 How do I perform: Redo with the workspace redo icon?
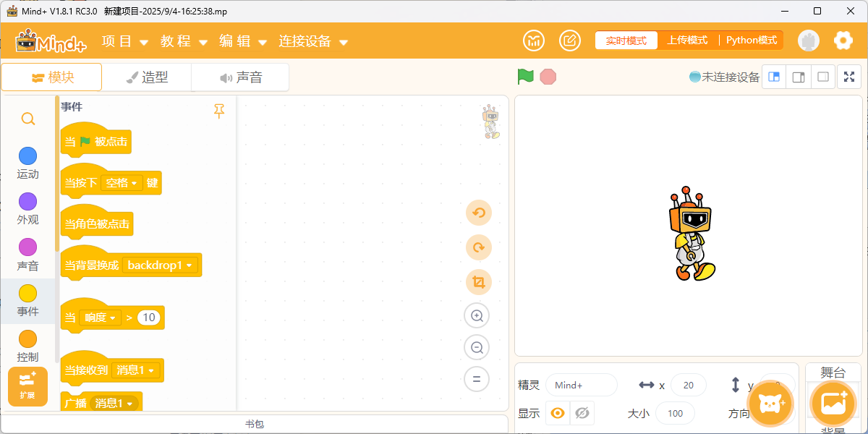click(478, 247)
